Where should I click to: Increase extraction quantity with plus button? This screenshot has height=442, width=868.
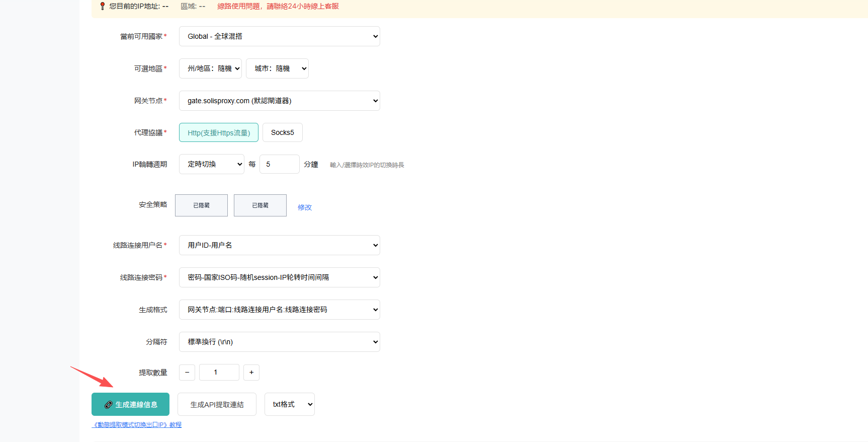251,373
